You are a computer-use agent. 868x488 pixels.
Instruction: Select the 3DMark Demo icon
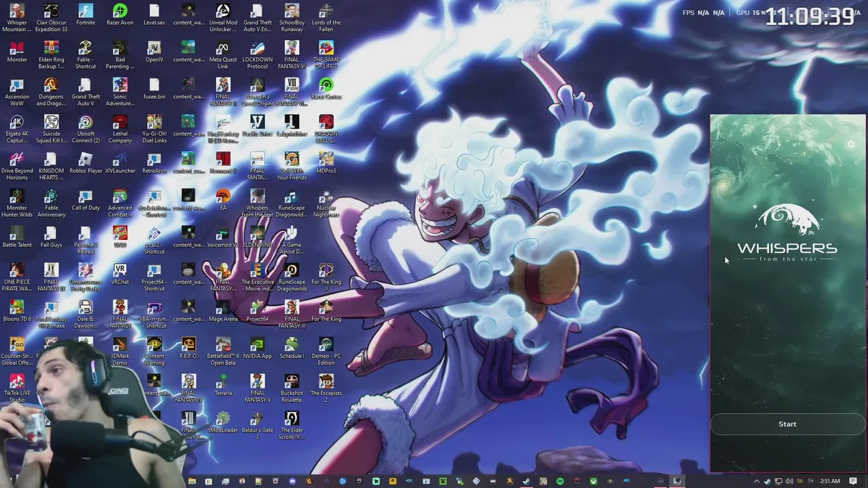tap(120, 351)
